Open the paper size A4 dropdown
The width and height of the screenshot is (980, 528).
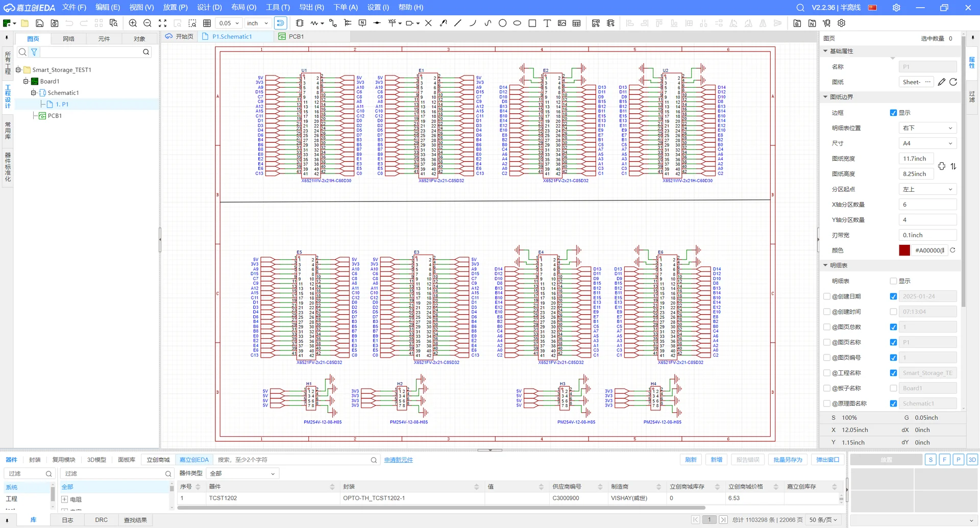point(927,143)
